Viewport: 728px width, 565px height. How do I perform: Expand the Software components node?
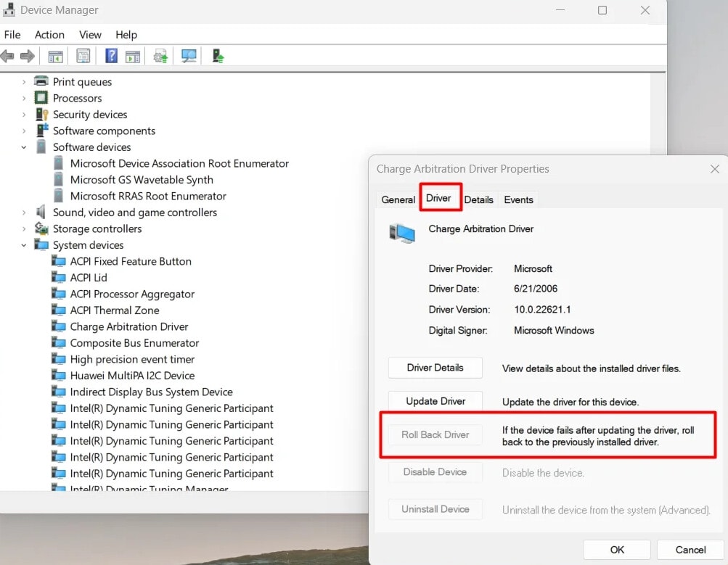[x=24, y=131]
